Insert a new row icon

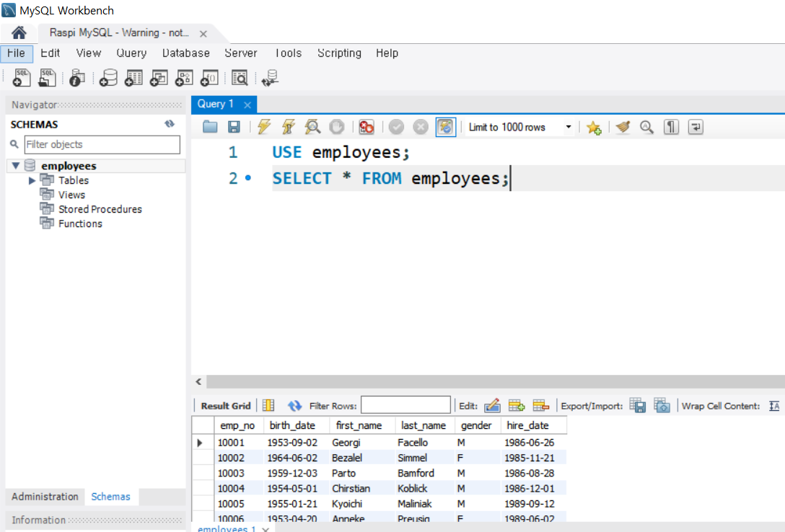pyautogui.click(x=516, y=406)
